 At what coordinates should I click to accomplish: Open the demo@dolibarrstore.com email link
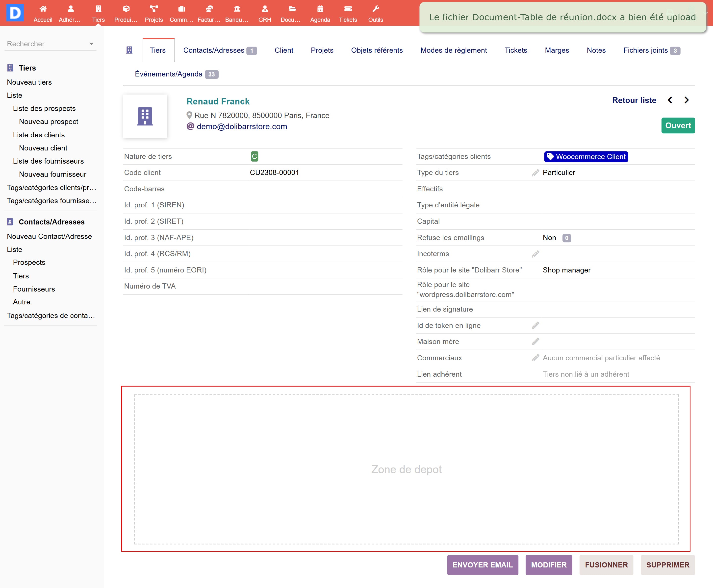tap(242, 127)
